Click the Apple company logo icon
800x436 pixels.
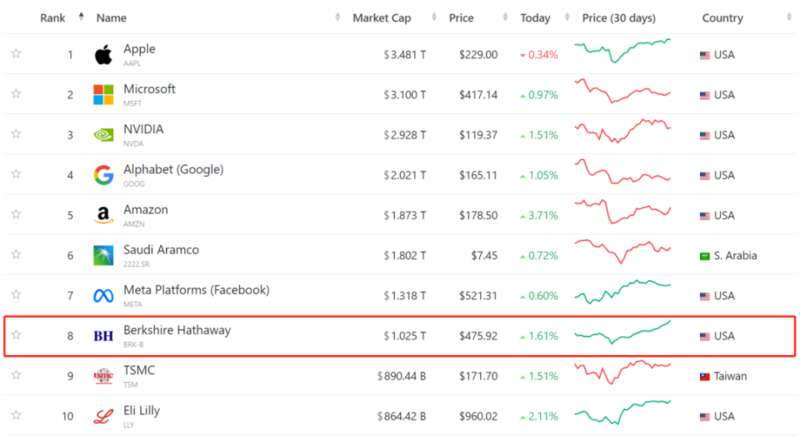pos(104,55)
